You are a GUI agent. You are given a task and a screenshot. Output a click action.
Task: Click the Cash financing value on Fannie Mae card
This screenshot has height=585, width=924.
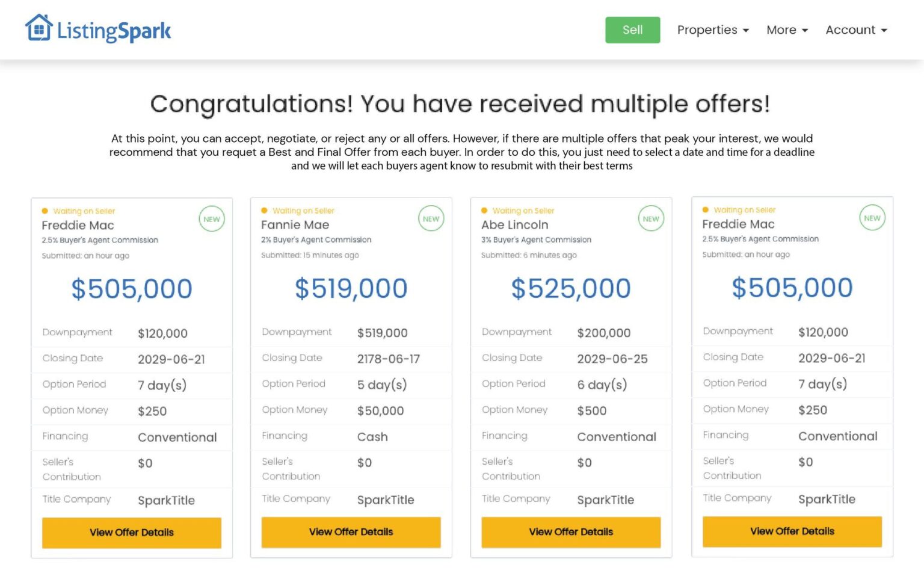(372, 437)
